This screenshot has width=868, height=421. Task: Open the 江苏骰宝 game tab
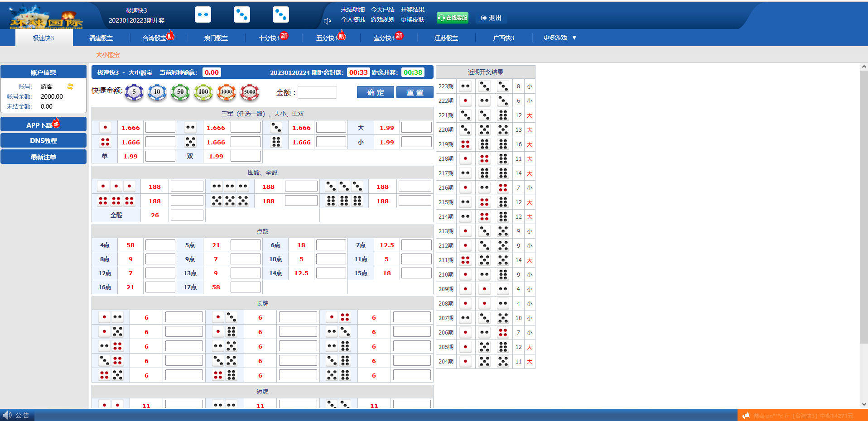(446, 38)
